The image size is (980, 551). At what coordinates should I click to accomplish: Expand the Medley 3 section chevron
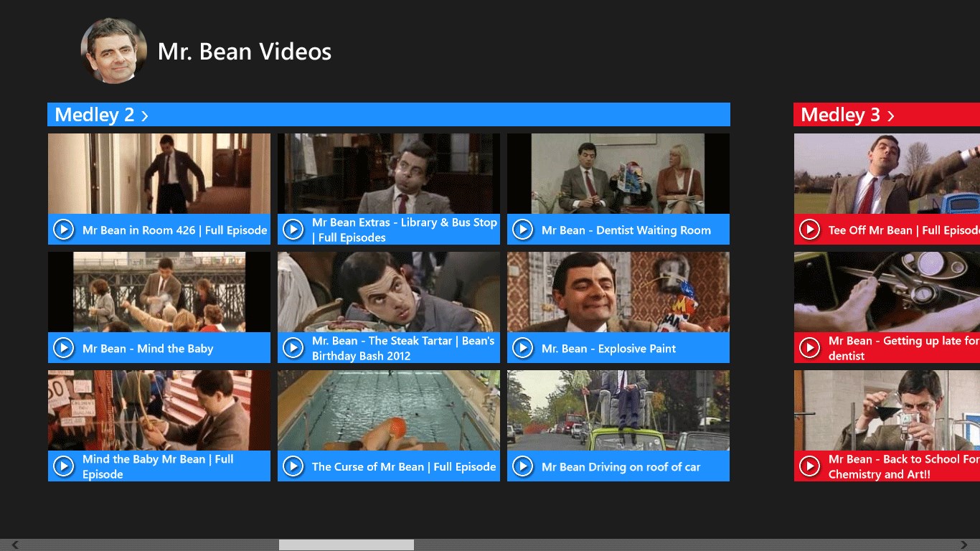click(890, 116)
